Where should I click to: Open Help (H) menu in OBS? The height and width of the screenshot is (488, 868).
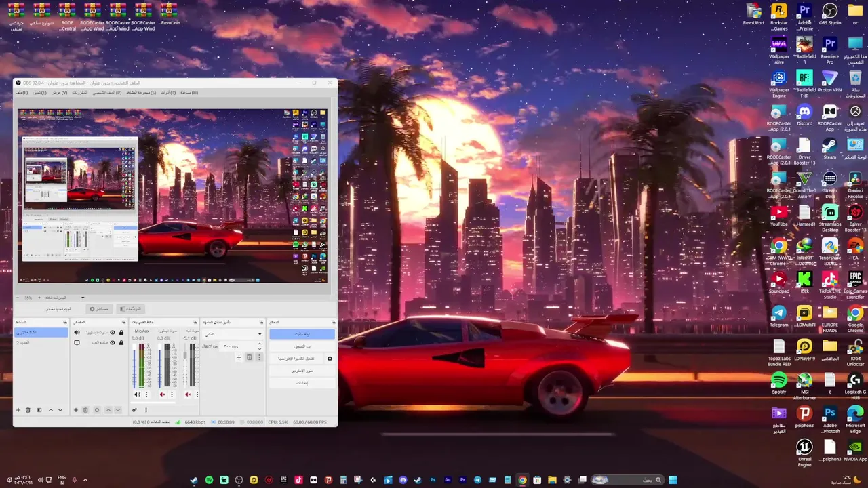coord(189,92)
